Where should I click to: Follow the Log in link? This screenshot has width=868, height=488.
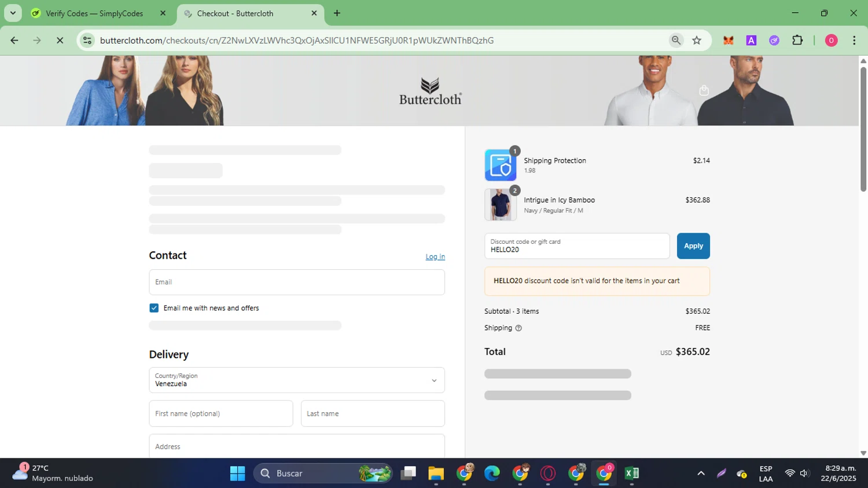point(435,256)
